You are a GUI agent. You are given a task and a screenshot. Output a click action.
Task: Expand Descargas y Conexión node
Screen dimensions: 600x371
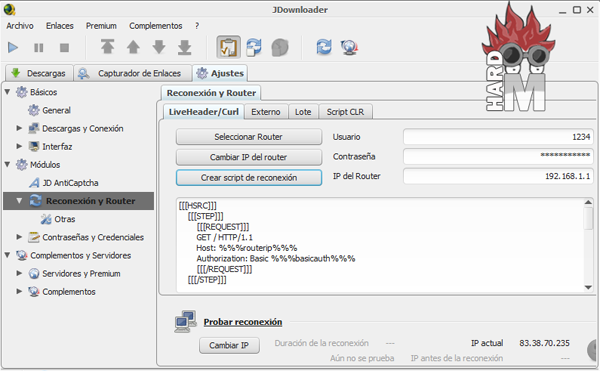19,128
